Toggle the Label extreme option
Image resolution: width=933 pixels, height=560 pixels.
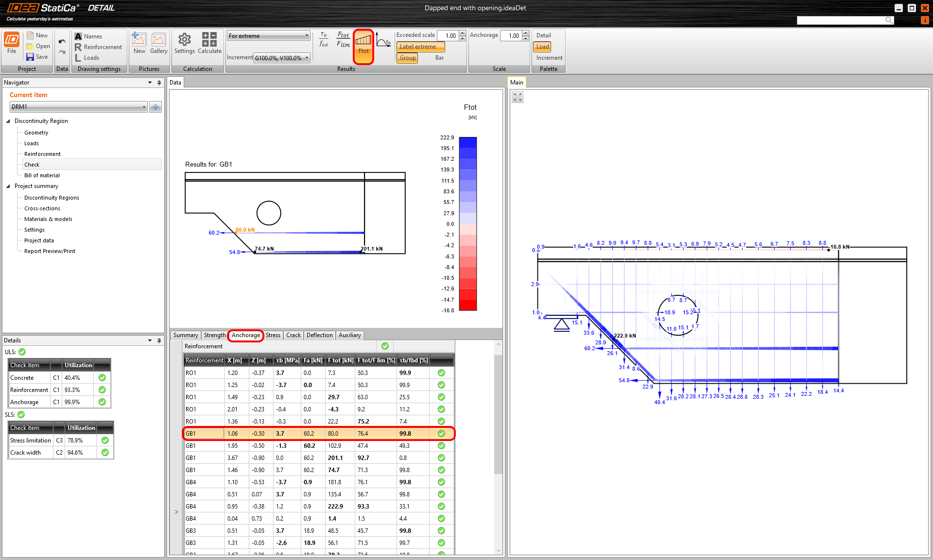420,47
